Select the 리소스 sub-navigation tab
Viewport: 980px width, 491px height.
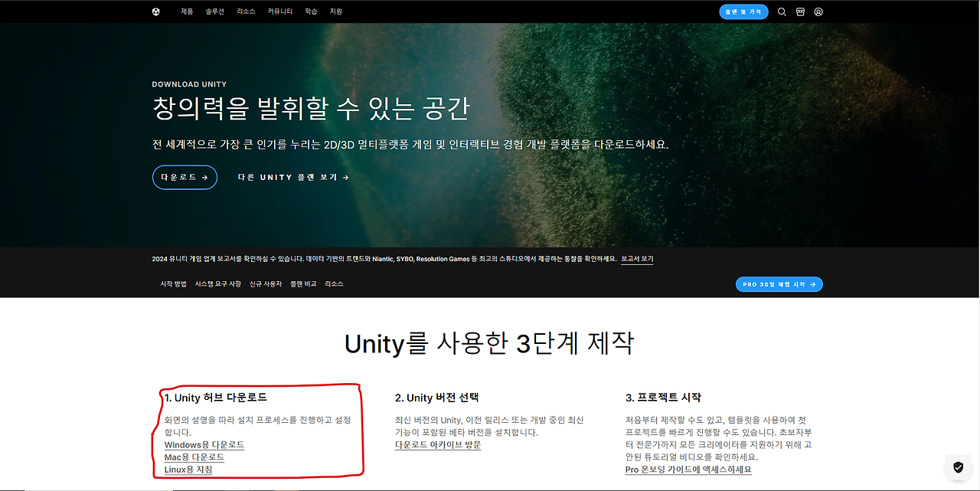[x=334, y=283]
